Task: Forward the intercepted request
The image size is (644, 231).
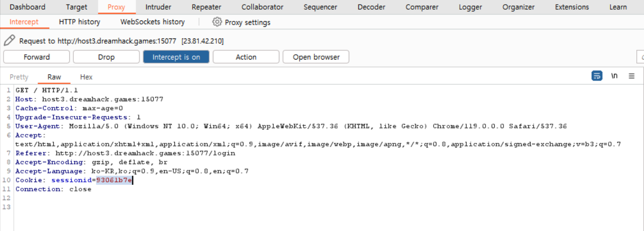Action: pyautogui.click(x=36, y=57)
